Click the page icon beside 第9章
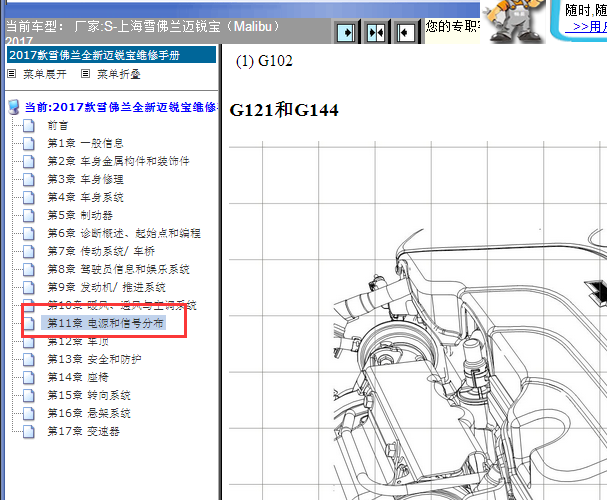 pyautogui.click(x=28, y=288)
